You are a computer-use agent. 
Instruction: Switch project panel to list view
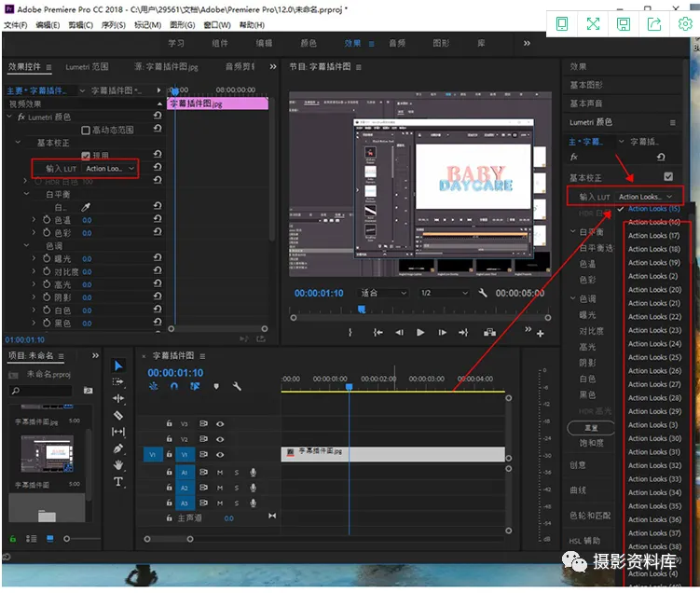(32, 539)
